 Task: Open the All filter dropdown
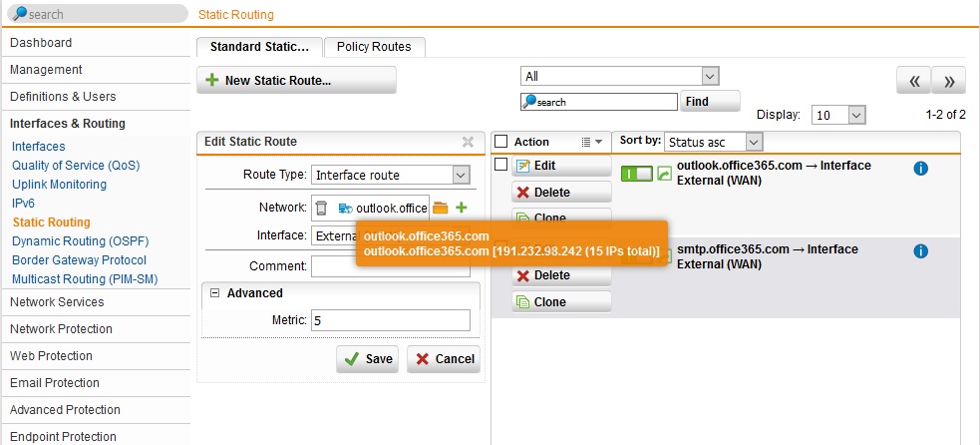coord(620,77)
